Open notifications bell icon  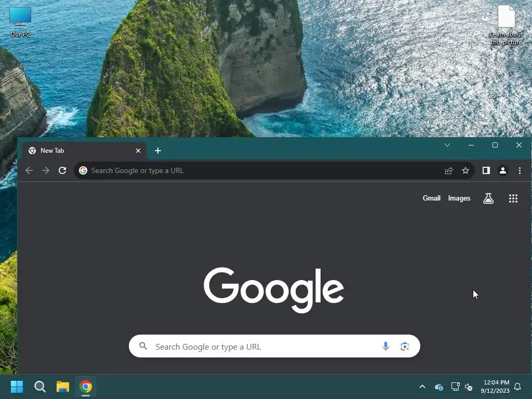click(517, 387)
